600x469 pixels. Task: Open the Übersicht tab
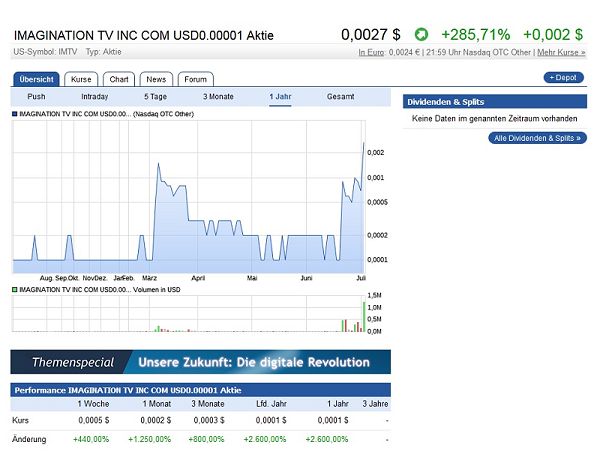click(x=37, y=79)
